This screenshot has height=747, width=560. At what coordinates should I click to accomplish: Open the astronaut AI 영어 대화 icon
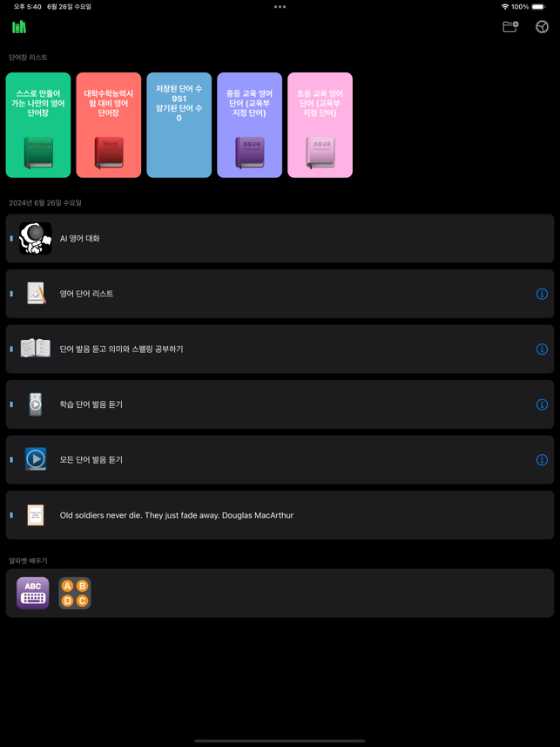pos(35,238)
